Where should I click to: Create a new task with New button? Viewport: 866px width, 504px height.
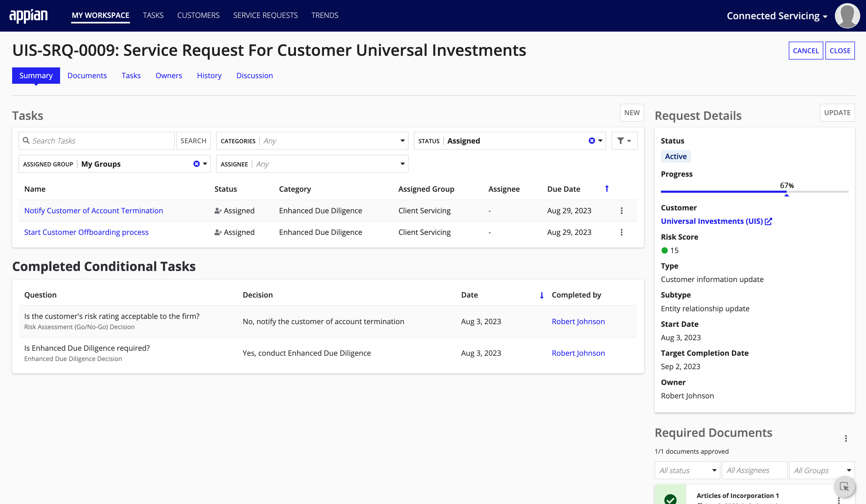[x=632, y=113]
